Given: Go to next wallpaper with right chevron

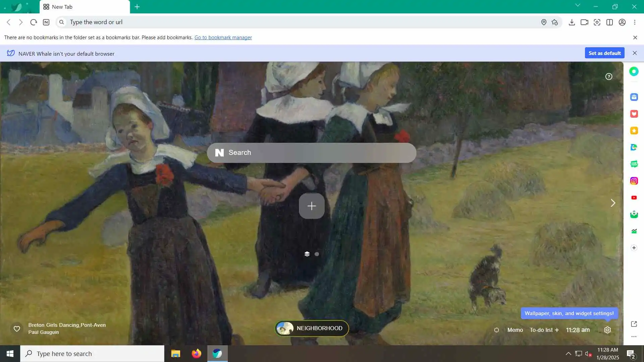Looking at the screenshot, I should click(x=613, y=203).
